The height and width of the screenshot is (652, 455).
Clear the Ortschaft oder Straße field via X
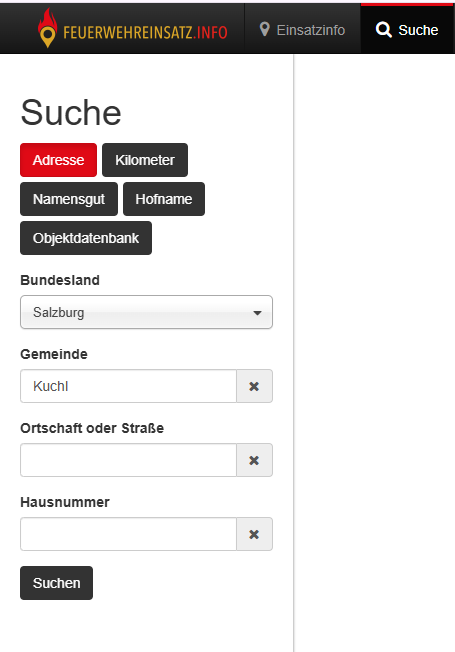coord(254,460)
